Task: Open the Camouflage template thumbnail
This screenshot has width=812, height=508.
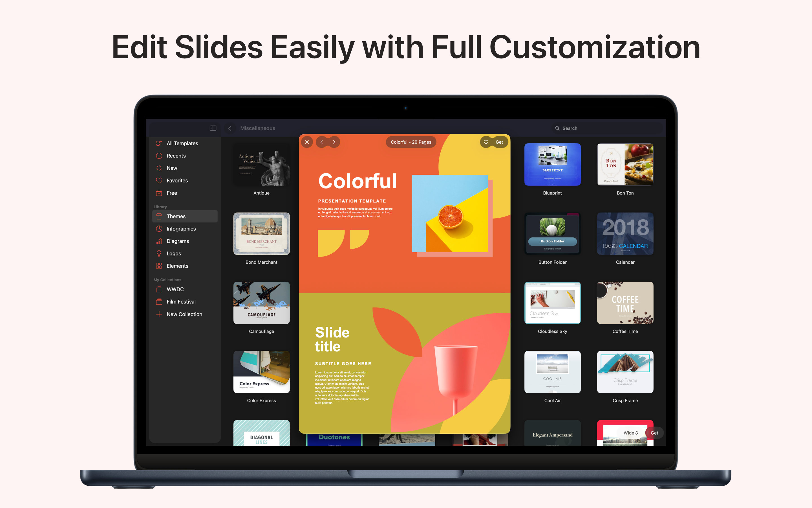Action: (261, 303)
